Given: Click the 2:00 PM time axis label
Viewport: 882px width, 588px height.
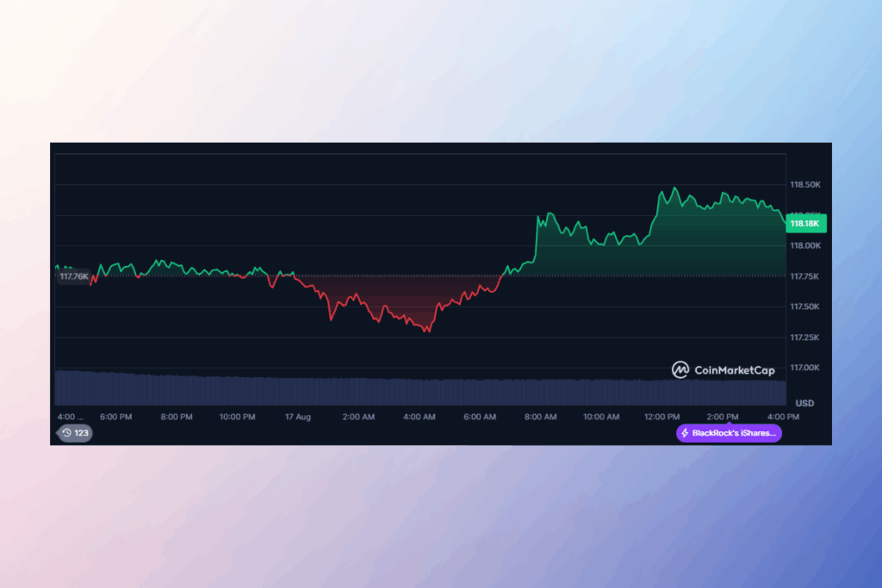Looking at the screenshot, I should pyautogui.click(x=723, y=417).
